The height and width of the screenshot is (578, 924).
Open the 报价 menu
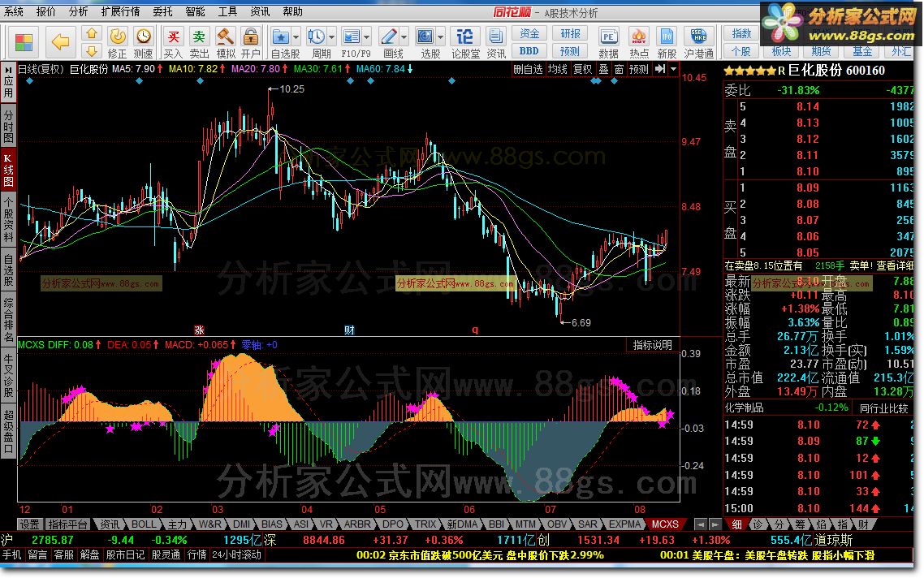point(46,11)
